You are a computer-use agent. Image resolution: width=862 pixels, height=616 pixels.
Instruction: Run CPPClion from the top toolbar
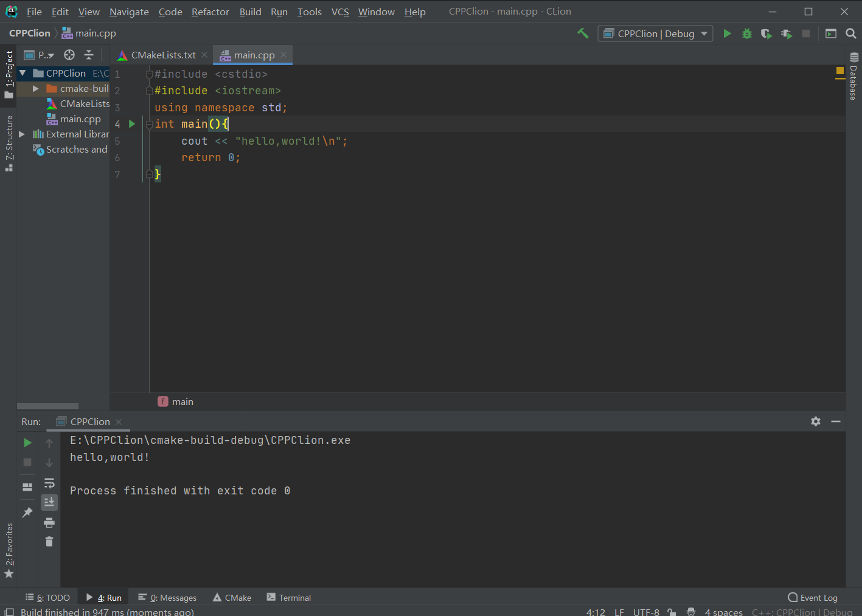[x=727, y=33]
